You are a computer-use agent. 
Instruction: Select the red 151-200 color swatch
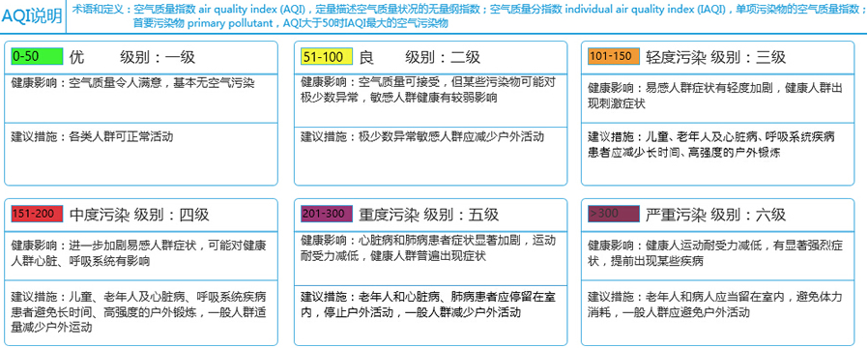[37, 214]
